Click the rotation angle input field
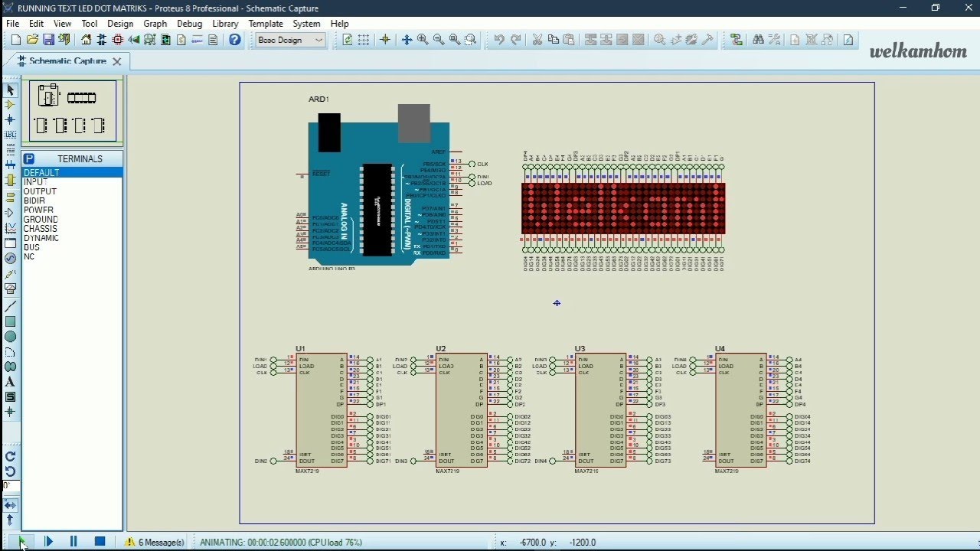 click(x=10, y=486)
